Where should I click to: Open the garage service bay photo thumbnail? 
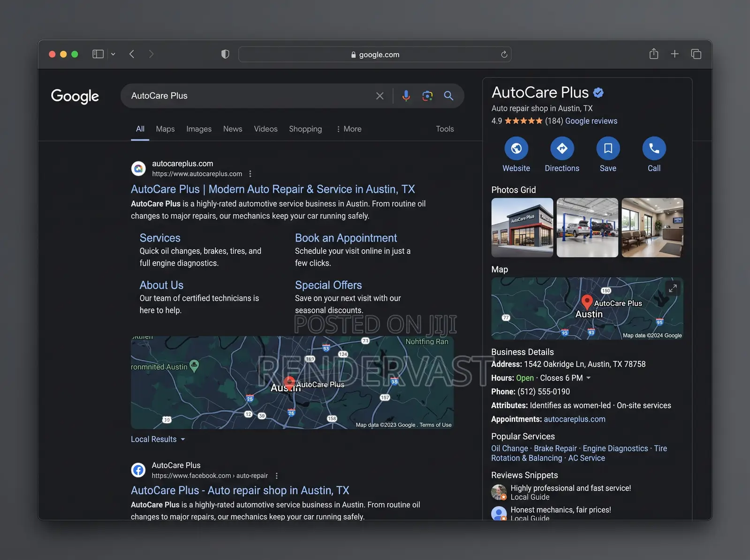587,227
